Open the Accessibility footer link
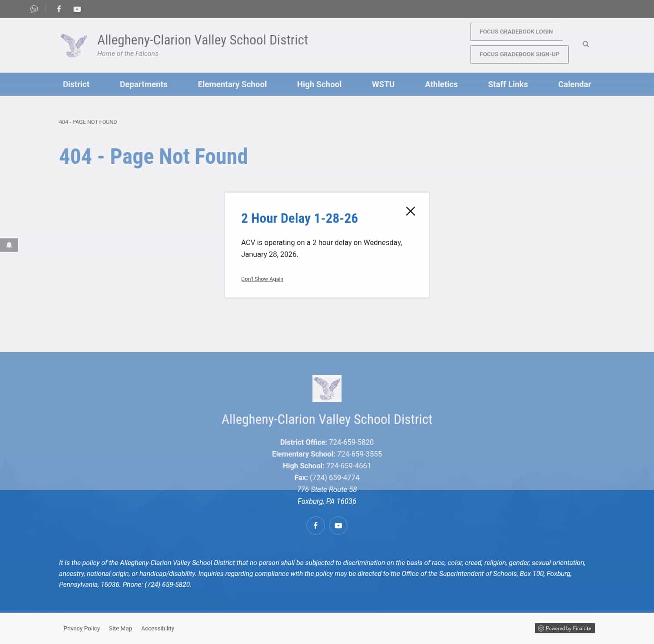The height and width of the screenshot is (644, 654). 158,628
